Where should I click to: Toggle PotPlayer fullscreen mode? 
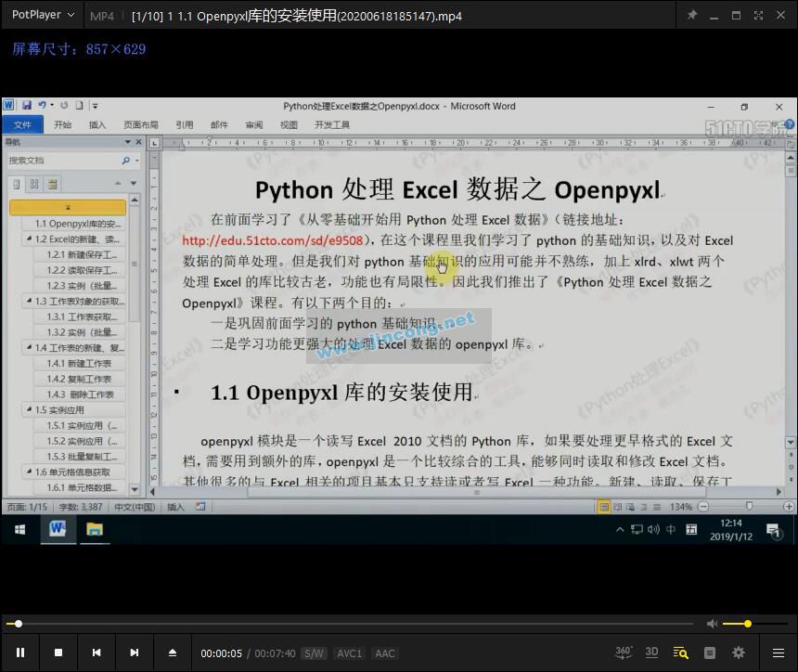pos(758,15)
